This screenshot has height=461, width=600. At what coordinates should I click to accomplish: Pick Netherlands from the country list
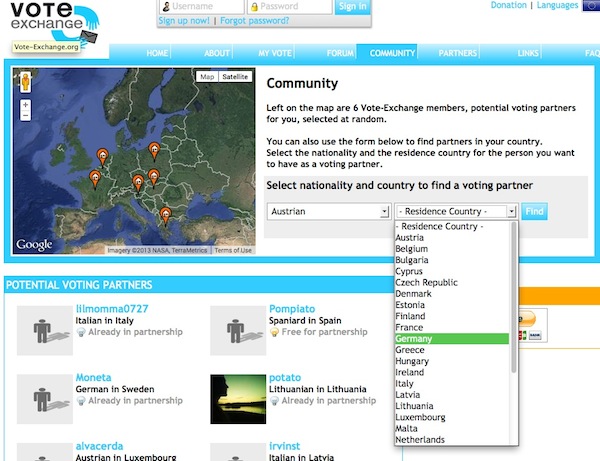[452, 440]
